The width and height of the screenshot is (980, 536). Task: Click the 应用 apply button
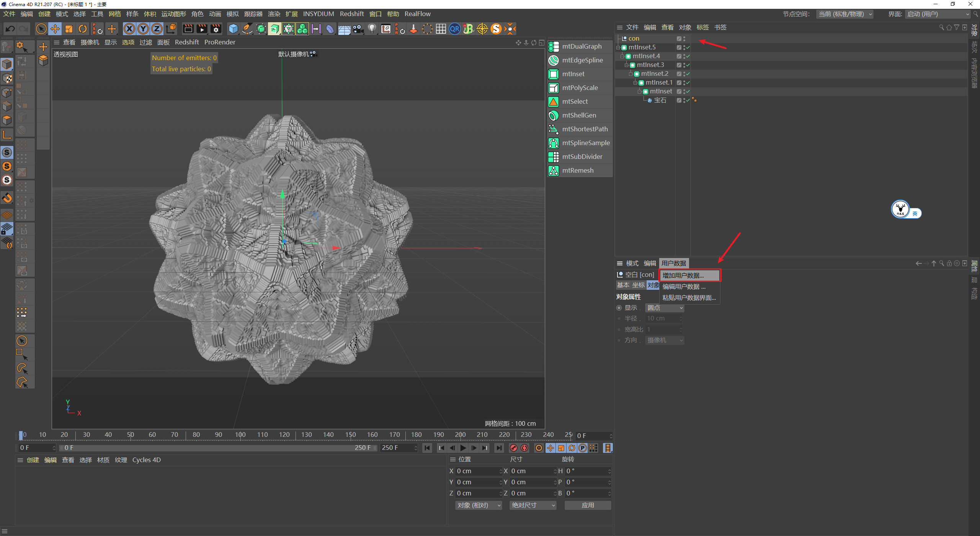[x=588, y=505]
